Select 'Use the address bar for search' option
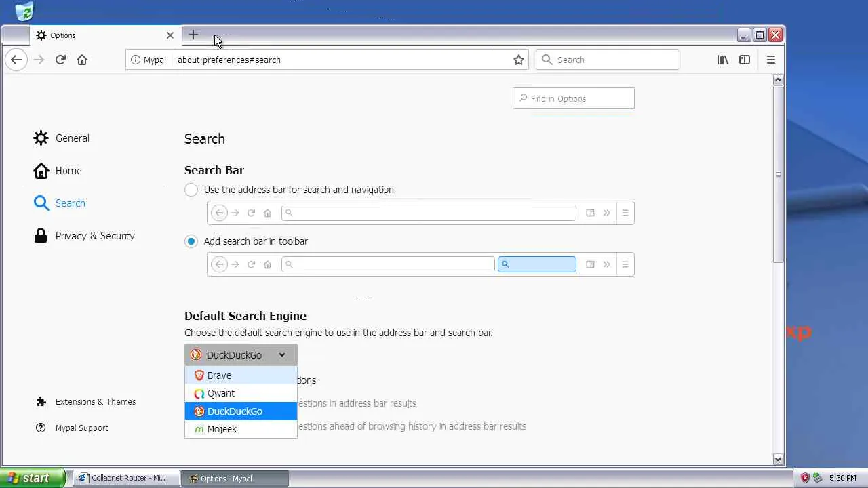The height and width of the screenshot is (488, 868). (x=191, y=190)
